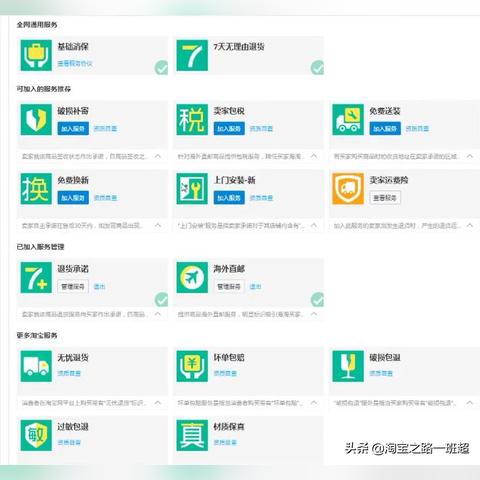Click the 卖家运费险 service title
This screenshot has width=480, height=480.
[x=389, y=180]
